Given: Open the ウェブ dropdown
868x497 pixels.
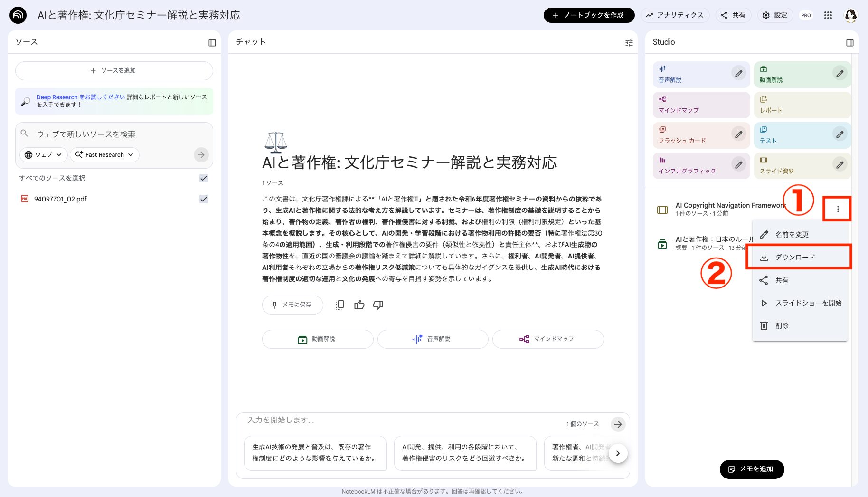Looking at the screenshot, I should coord(43,154).
